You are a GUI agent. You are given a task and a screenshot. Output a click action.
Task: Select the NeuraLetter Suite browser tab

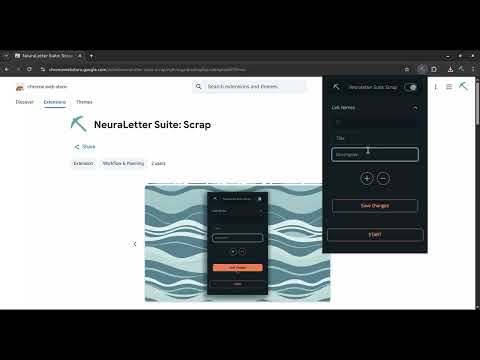[48, 56]
